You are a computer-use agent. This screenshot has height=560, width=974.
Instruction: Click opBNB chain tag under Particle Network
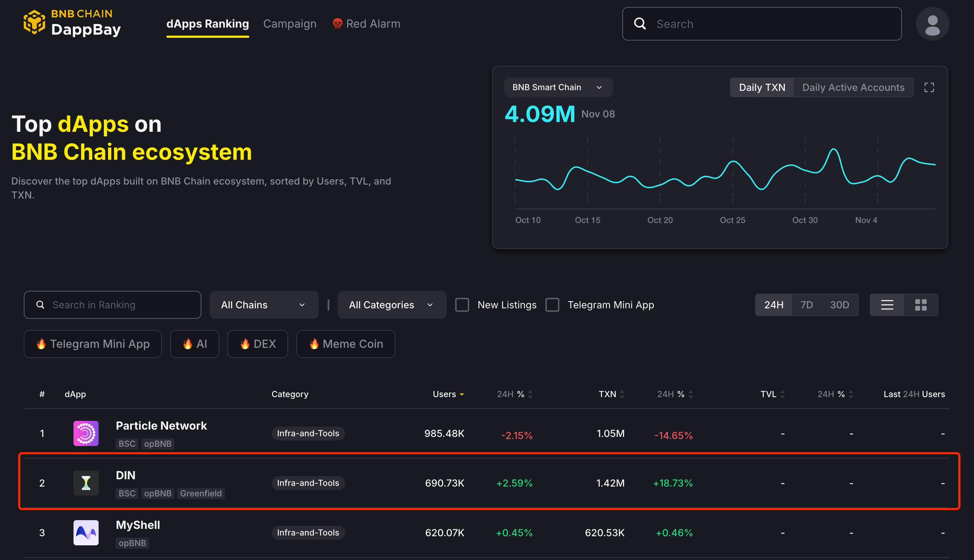(x=158, y=444)
